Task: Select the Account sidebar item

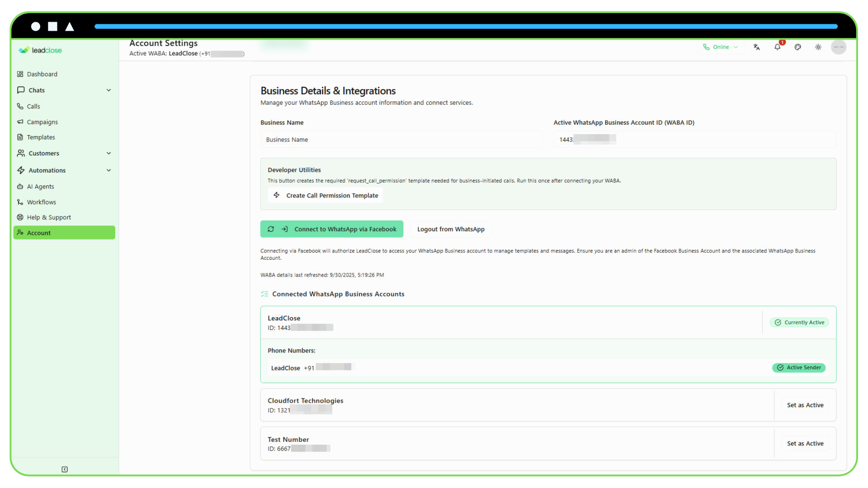Action: point(64,233)
